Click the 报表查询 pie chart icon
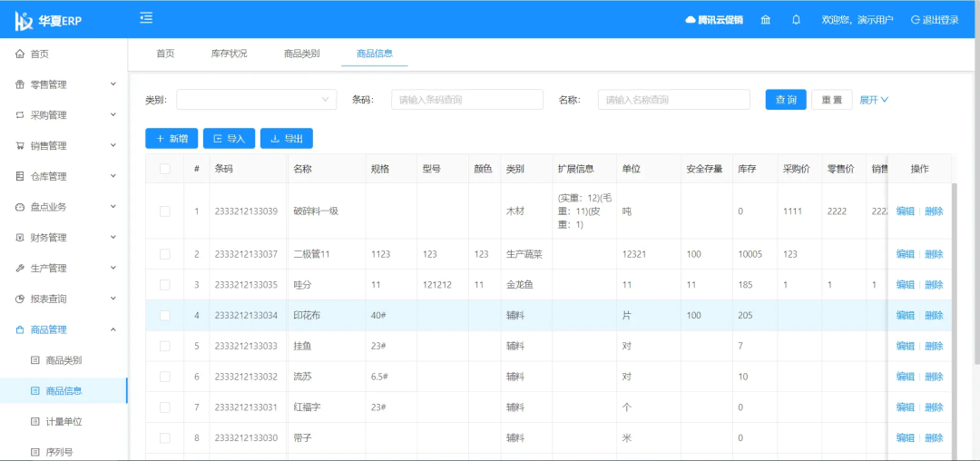This screenshot has height=461, width=980. coord(20,299)
